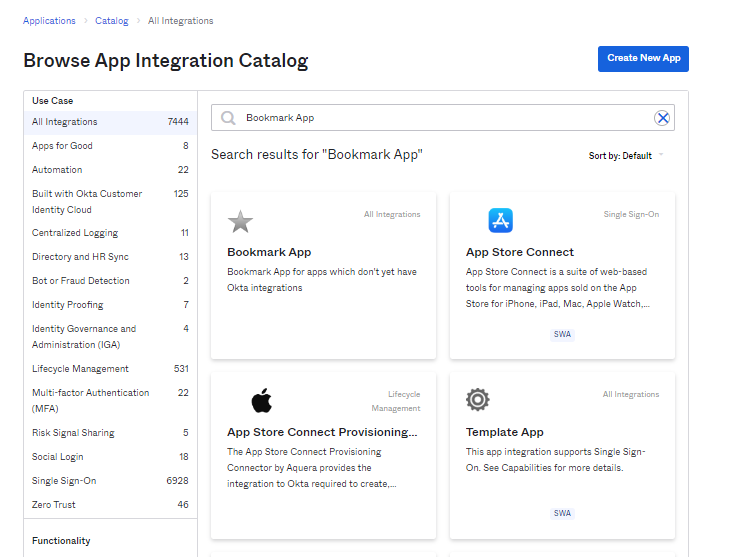Select the Apps for Good filter
Viewport: 756px width, 557px height.
(62, 146)
